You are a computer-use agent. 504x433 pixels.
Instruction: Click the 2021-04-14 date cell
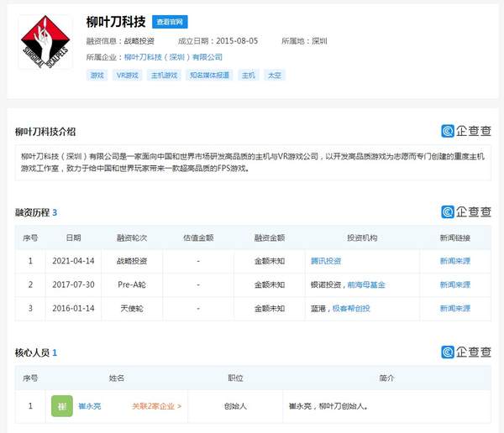click(x=73, y=261)
